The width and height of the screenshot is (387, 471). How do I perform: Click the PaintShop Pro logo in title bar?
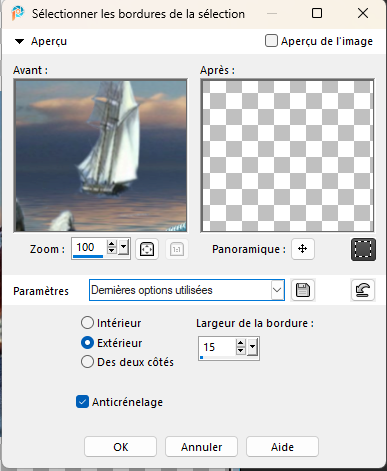pos(17,13)
